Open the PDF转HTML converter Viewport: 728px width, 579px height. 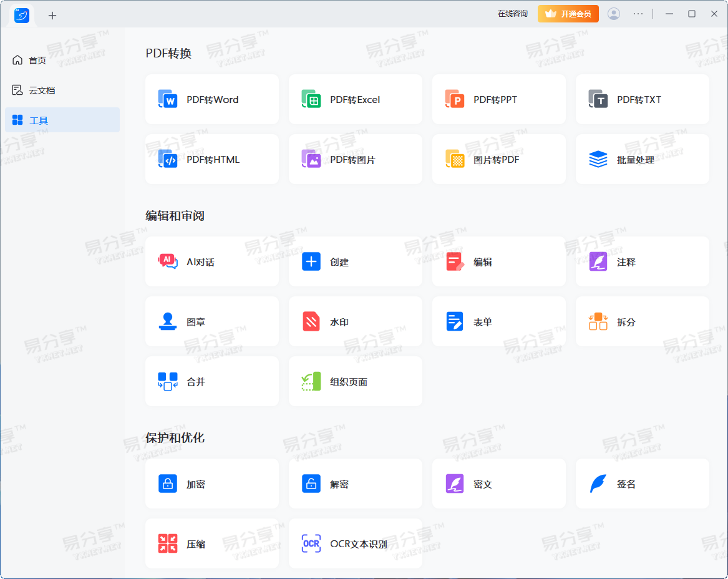click(x=211, y=159)
